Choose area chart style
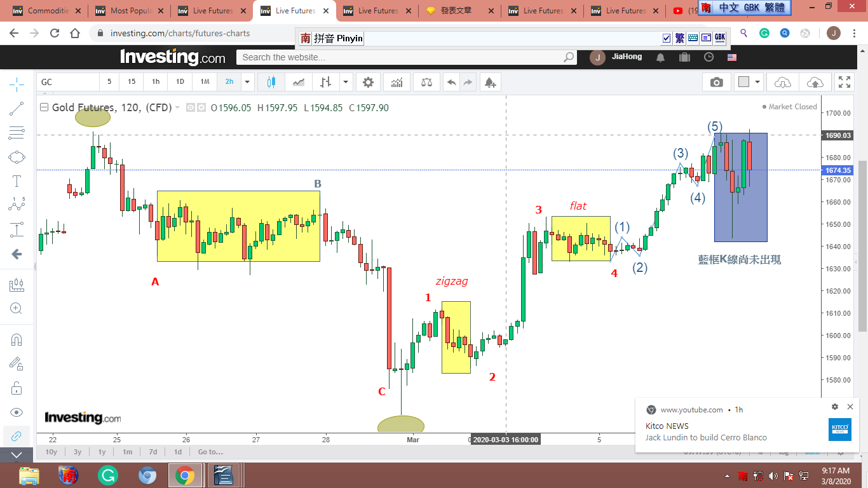This screenshot has width=868, height=488. point(299,82)
